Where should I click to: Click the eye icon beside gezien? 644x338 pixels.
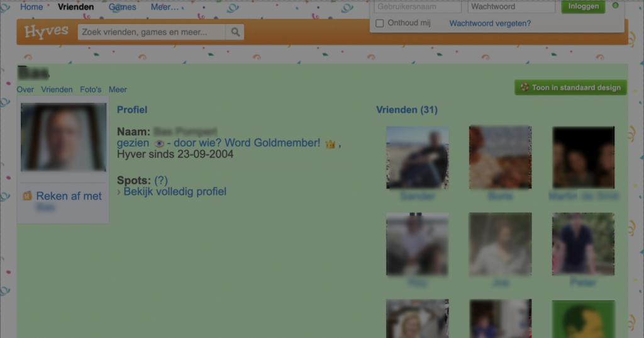click(x=158, y=144)
